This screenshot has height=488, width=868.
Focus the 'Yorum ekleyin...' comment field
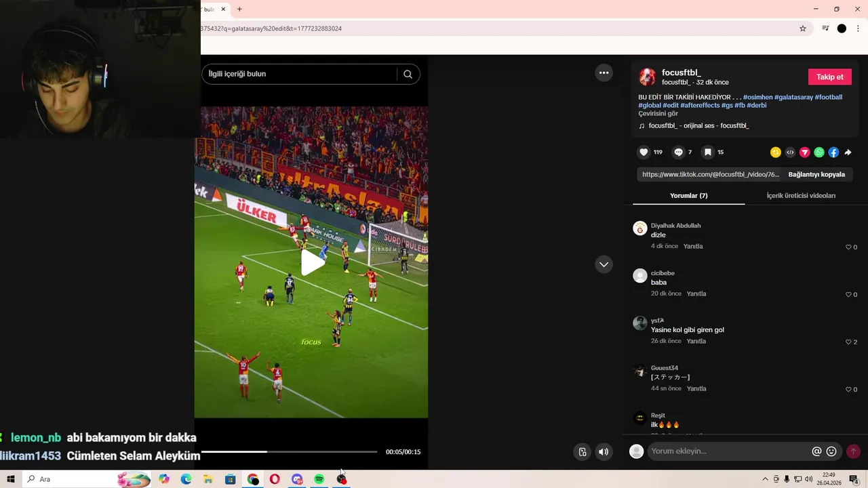click(729, 451)
